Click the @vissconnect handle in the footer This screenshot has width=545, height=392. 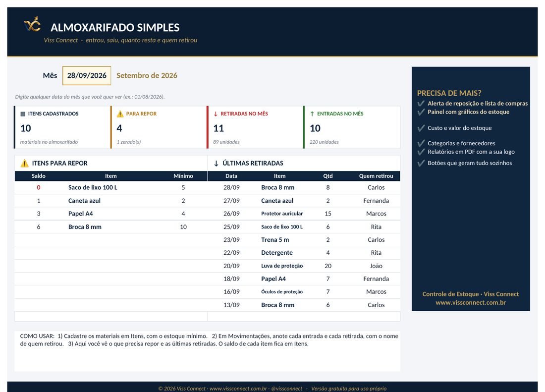coord(287,389)
